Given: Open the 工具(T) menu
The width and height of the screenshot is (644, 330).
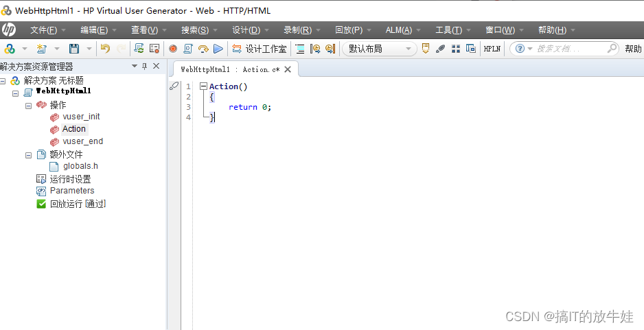Looking at the screenshot, I should pos(452,30).
